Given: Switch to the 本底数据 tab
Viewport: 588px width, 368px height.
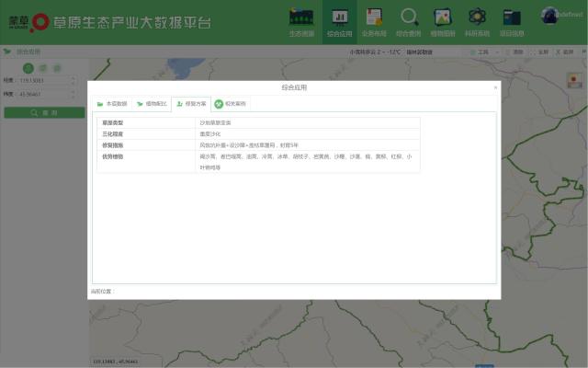Looking at the screenshot, I should click(112, 104).
